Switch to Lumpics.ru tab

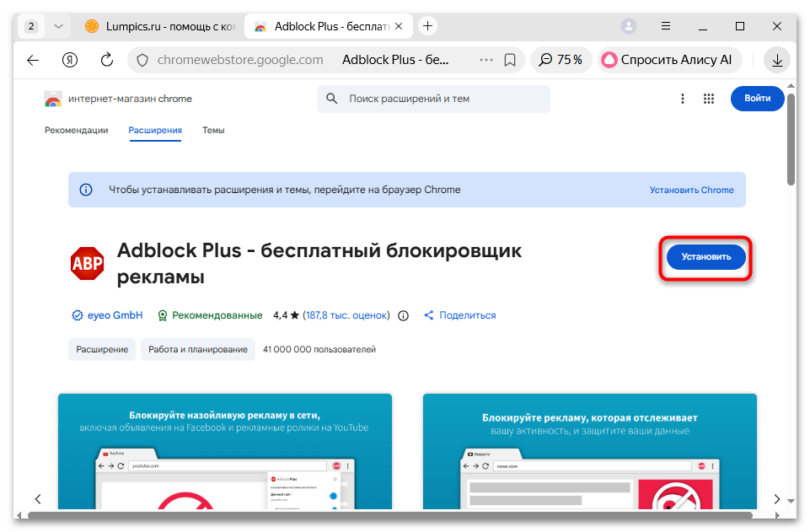[161, 26]
